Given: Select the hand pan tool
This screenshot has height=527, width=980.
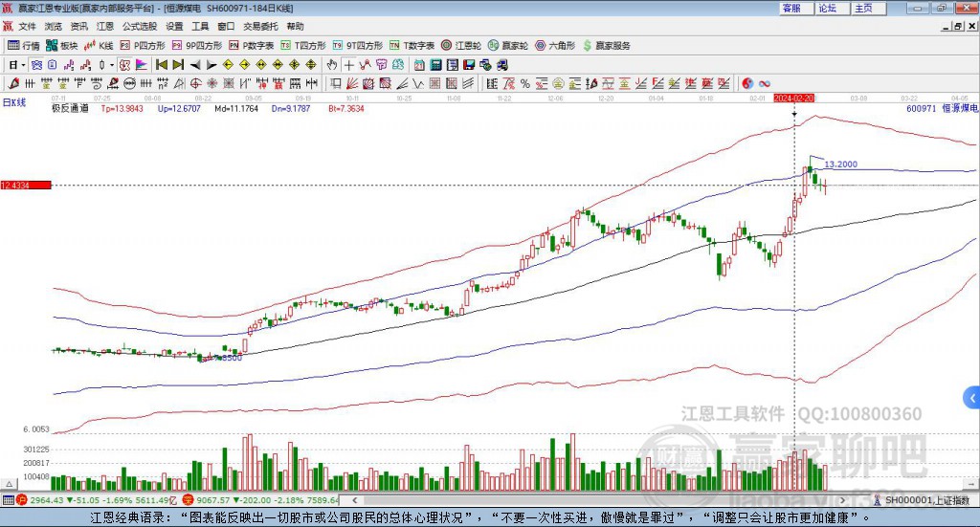Looking at the screenshot, I should [x=332, y=65].
